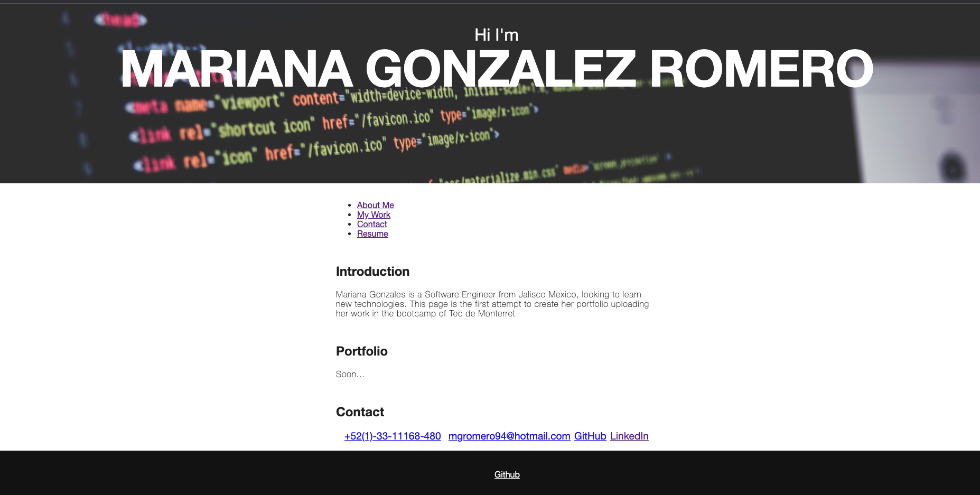Visit the LinkedIn profile link

pyautogui.click(x=629, y=436)
